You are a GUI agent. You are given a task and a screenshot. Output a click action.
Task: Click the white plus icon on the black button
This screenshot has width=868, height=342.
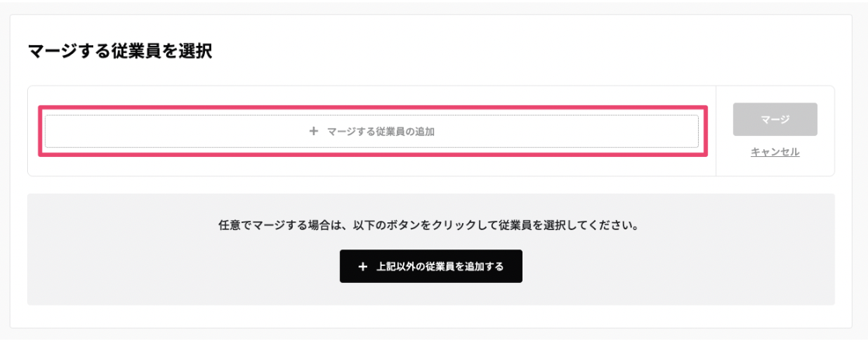pyautogui.click(x=363, y=267)
